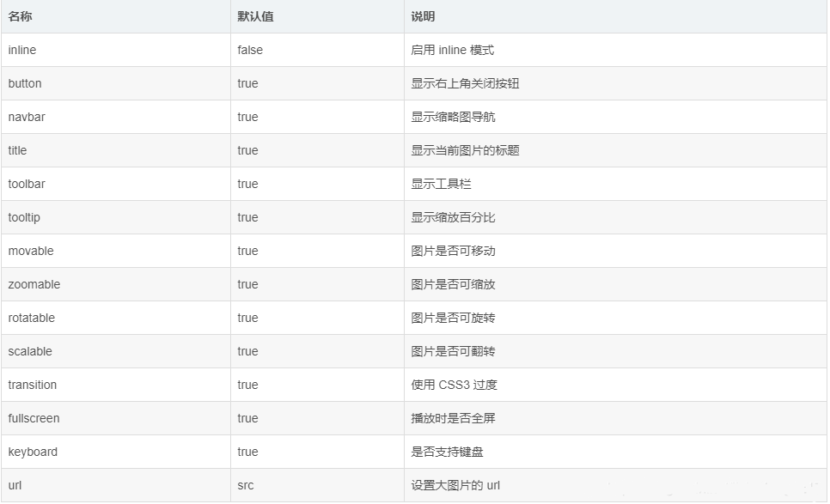Click the url option name

(x=15, y=485)
